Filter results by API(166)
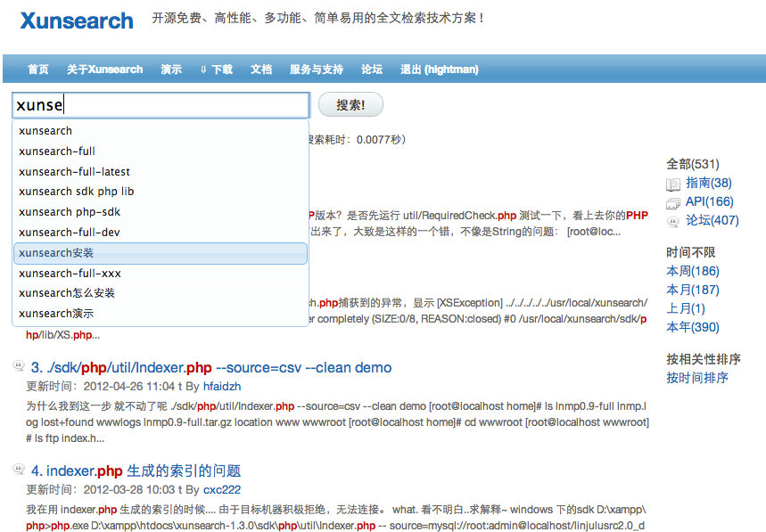 pos(709,201)
